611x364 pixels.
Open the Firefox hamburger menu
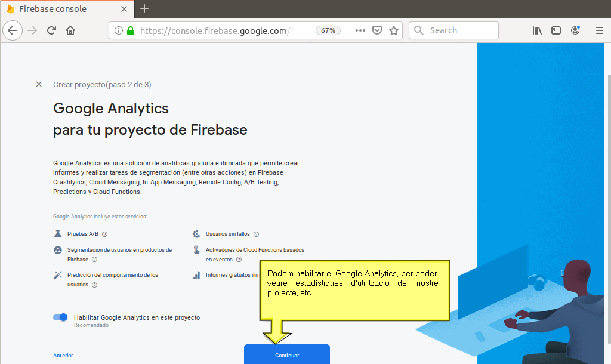pyautogui.click(x=599, y=30)
